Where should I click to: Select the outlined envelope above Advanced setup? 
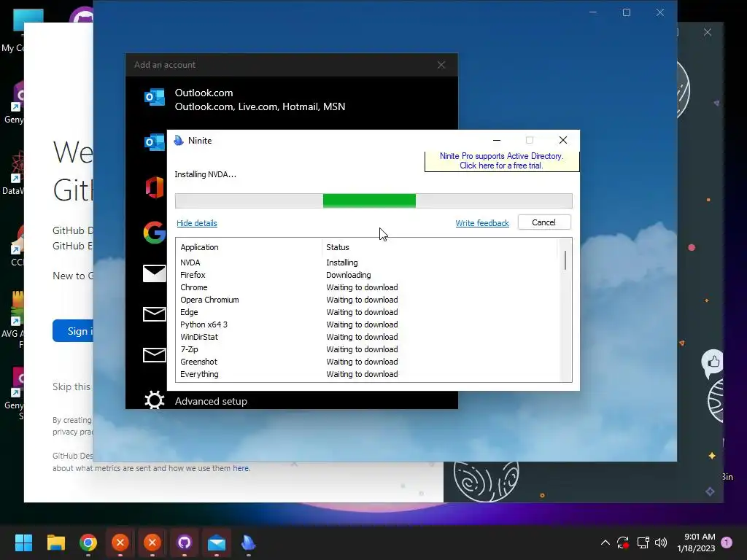tap(155, 355)
